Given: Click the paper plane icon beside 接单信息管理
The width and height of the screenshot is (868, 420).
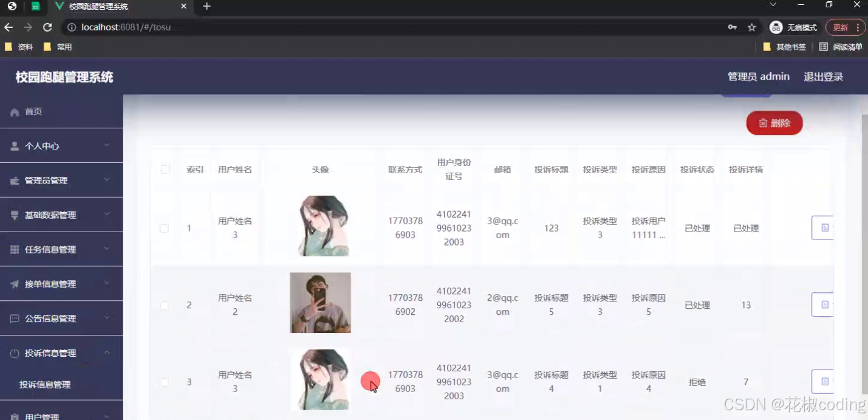Looking at the screenshot, I should [x=15, y=284].
